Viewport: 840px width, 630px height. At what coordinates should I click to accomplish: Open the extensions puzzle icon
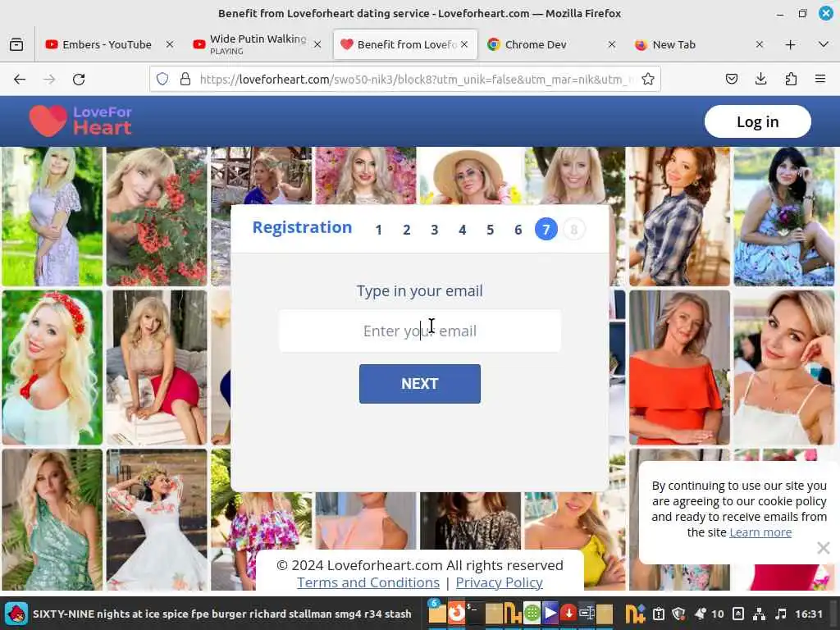[791, 80]
